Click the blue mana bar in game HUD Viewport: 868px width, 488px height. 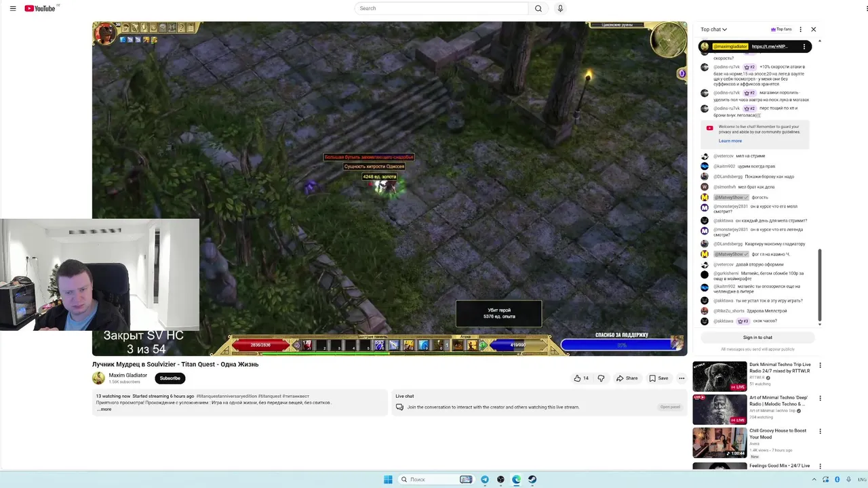click(518, 345)
